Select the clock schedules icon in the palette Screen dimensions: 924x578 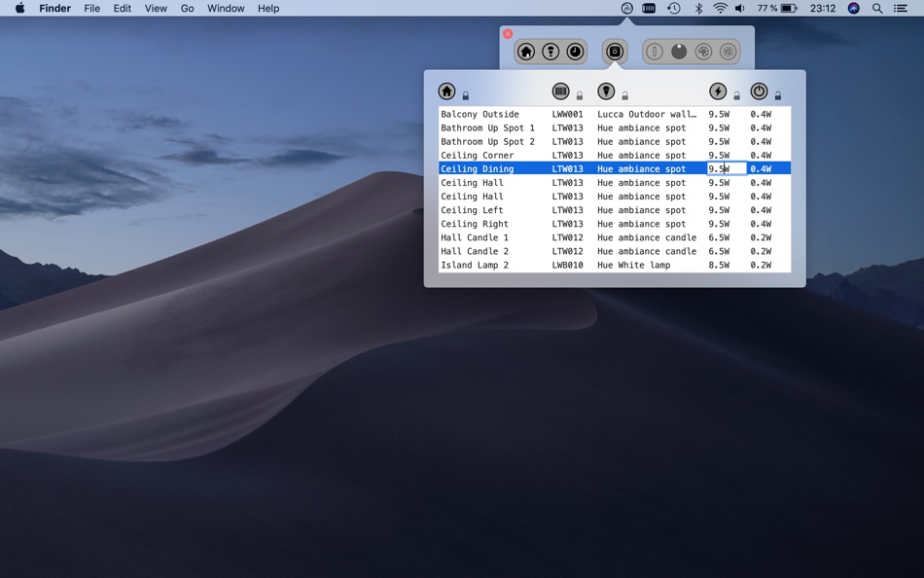[x=576, y=52]
